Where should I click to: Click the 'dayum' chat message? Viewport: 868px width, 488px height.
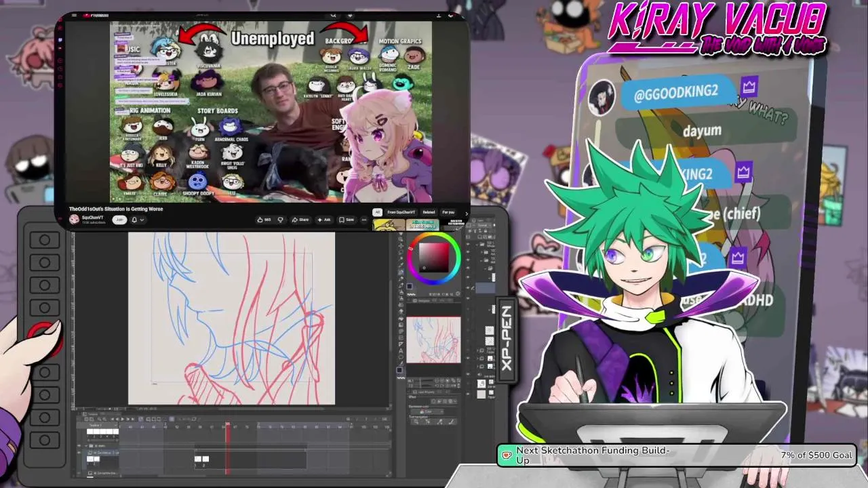[702, 130]
